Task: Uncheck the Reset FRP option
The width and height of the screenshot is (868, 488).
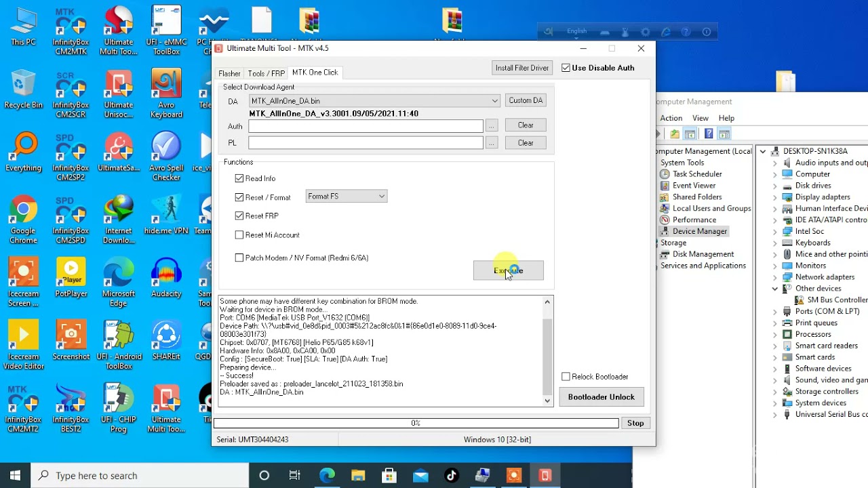Action: (x=239, y=216)
